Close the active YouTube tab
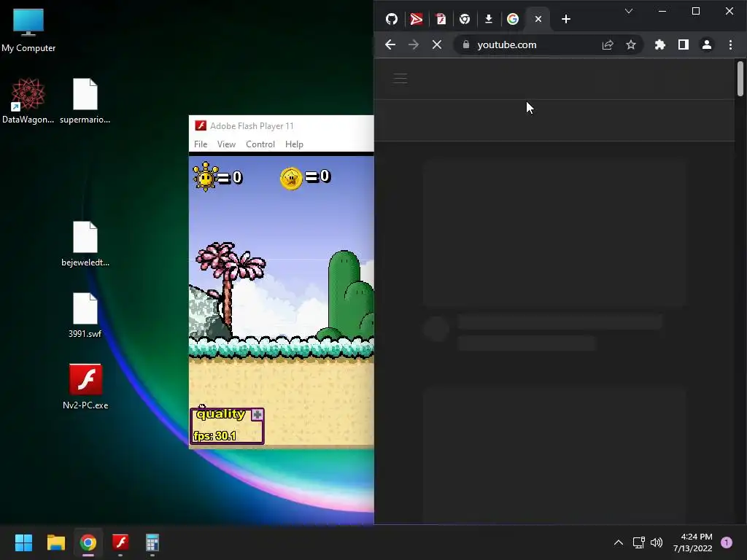The width and height of the screenshot is (747, 560). coord(538,19)
